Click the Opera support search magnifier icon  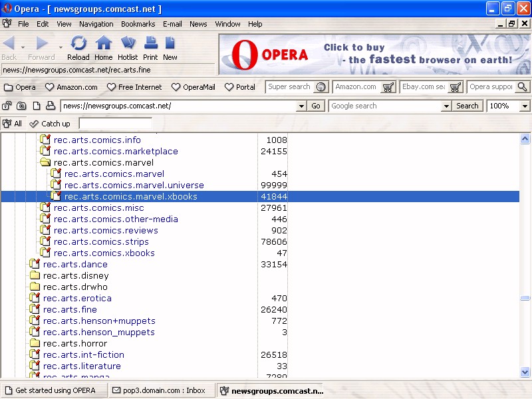[x=522, y=87]
